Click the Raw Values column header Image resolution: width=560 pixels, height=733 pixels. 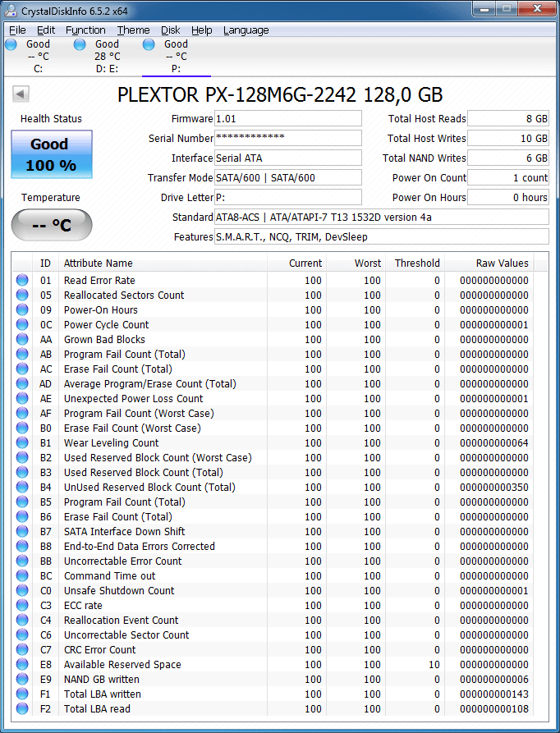(489, 263)
